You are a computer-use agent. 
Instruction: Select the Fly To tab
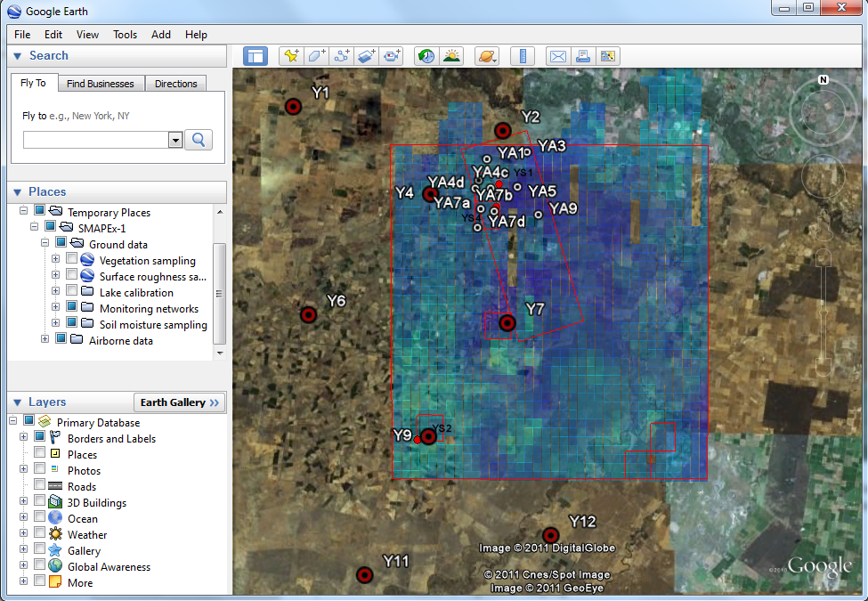33,83
